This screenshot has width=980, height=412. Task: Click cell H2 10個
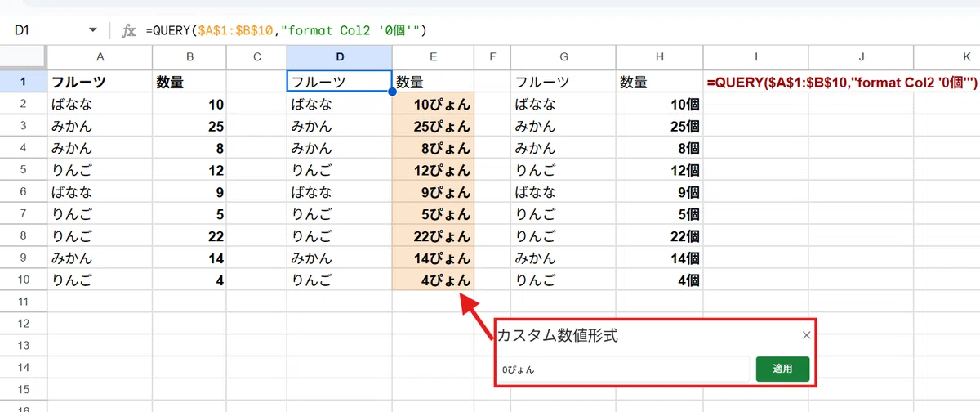tap(660, 104)
